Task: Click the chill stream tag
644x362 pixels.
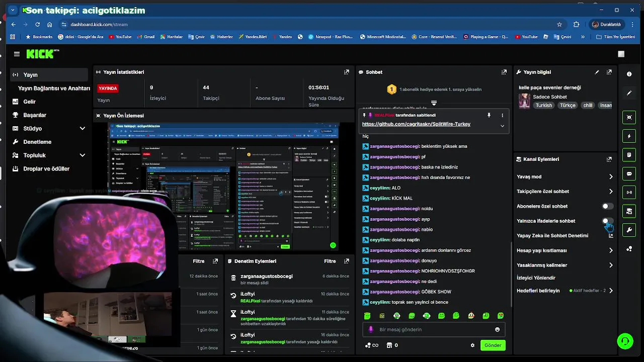Action: pos(588,106)
